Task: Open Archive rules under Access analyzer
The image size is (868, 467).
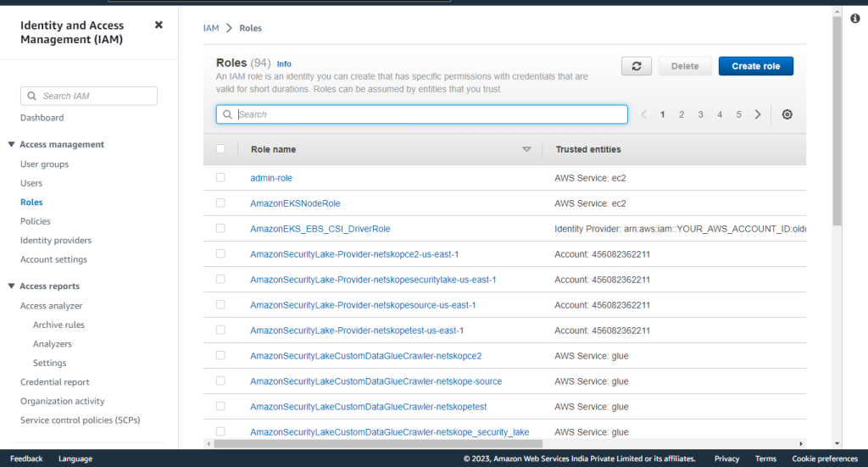Action: coord(58,325)
